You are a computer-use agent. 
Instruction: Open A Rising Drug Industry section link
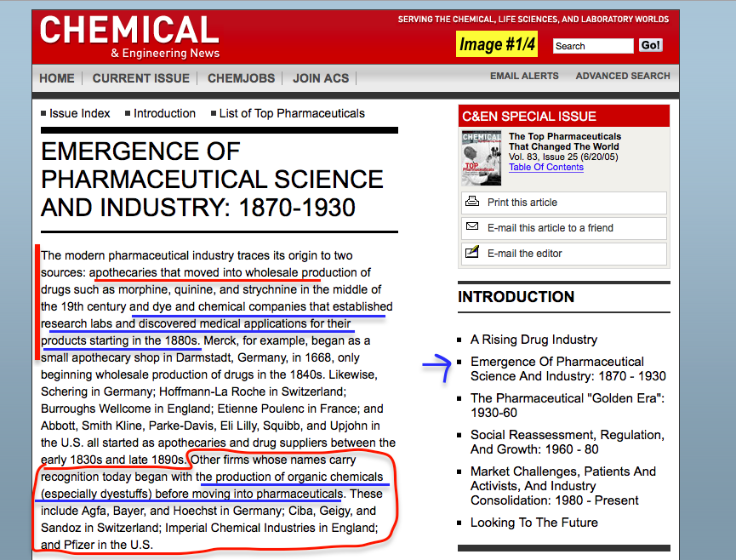pyautogui.click(x=533, y=340)
